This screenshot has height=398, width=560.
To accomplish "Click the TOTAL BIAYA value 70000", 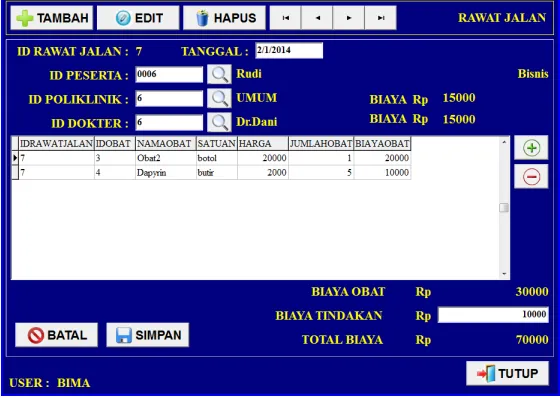I will 532,339.
